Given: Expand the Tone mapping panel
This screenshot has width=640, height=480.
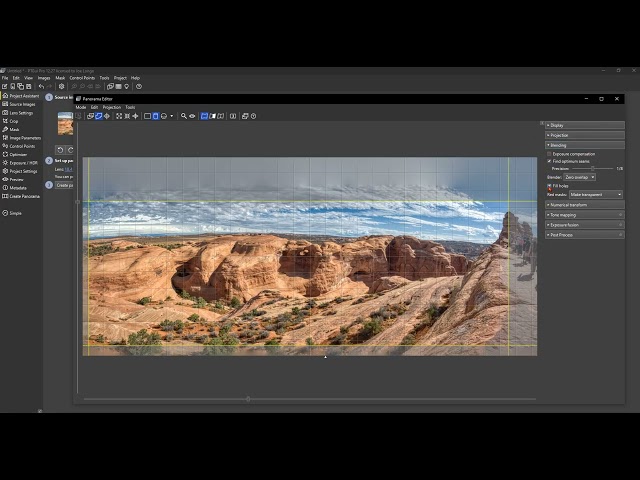Looking at the screenshot, I should point(584,215).
